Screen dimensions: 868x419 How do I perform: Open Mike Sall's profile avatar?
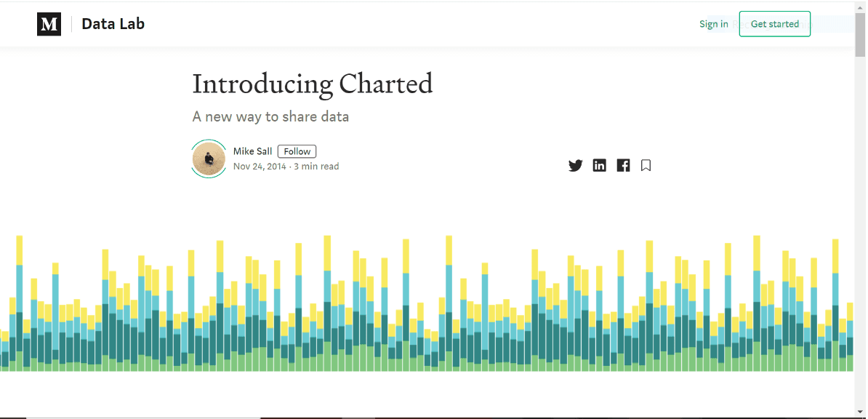tap(209, 159)
